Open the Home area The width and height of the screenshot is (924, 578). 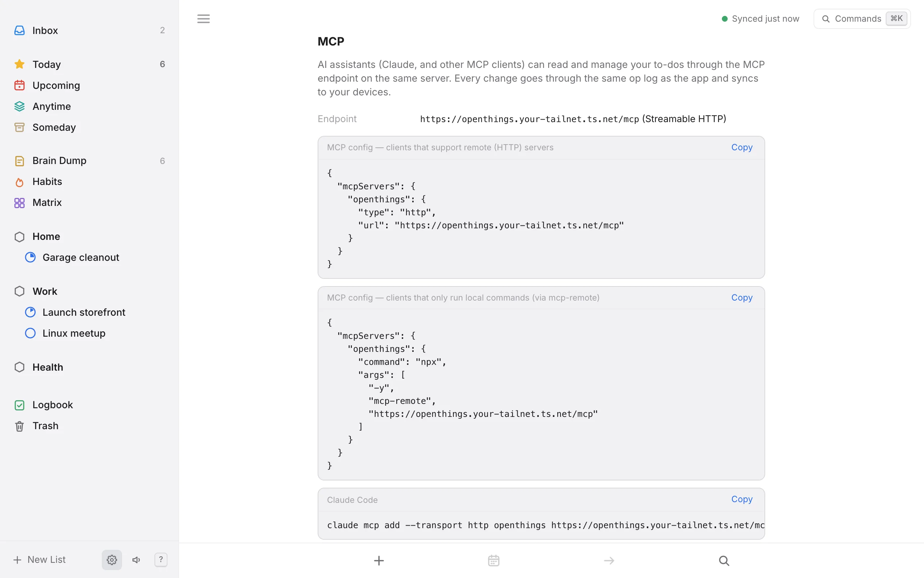[x=90, y=236]
